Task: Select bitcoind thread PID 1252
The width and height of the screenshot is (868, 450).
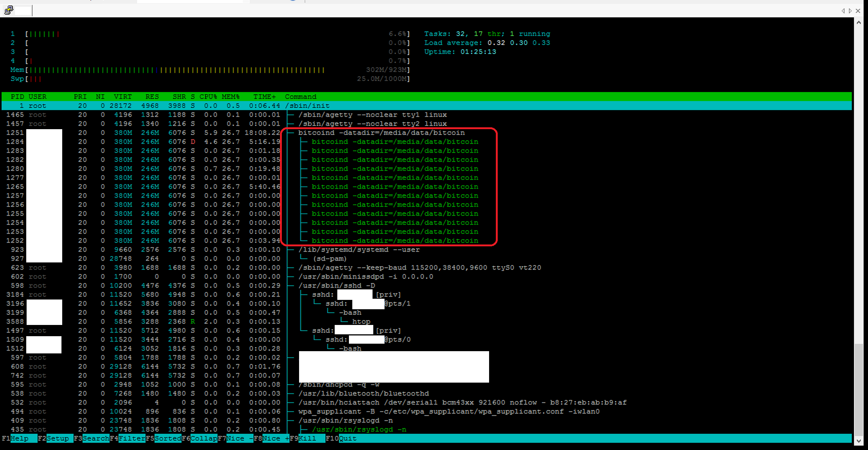Action: point(427,240)
